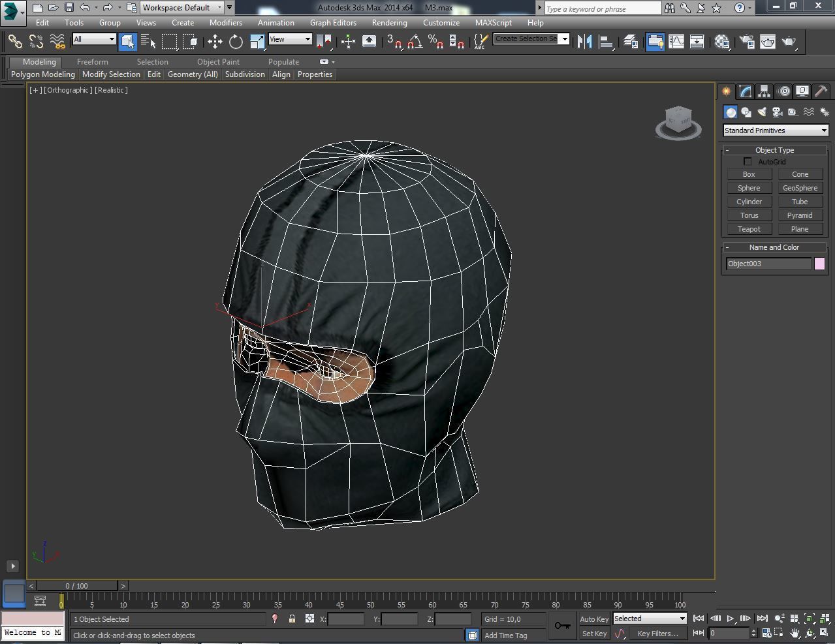This screenshot has width=835, height=644.
Task: Open the Graph Editors menu
Action: tap(333, 22)
